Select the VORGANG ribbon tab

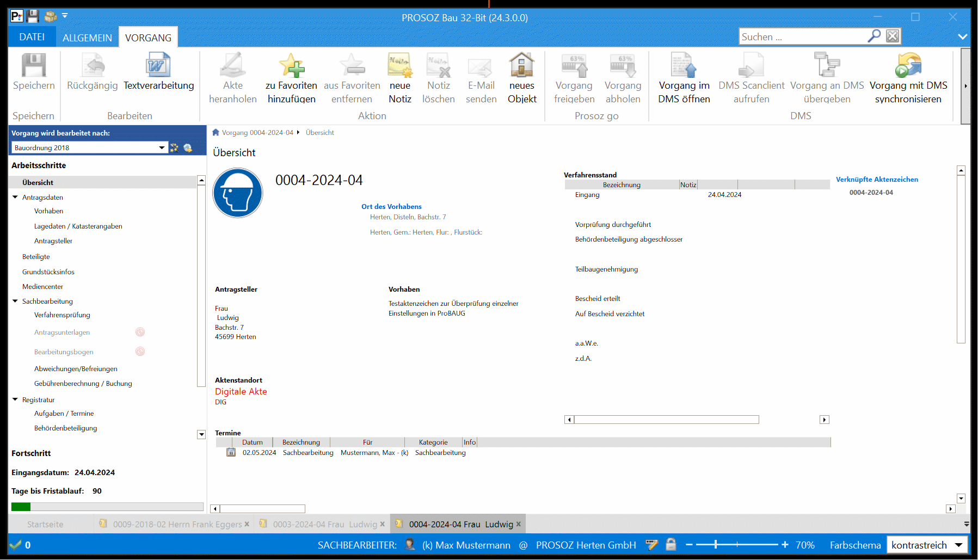[148, 38]
